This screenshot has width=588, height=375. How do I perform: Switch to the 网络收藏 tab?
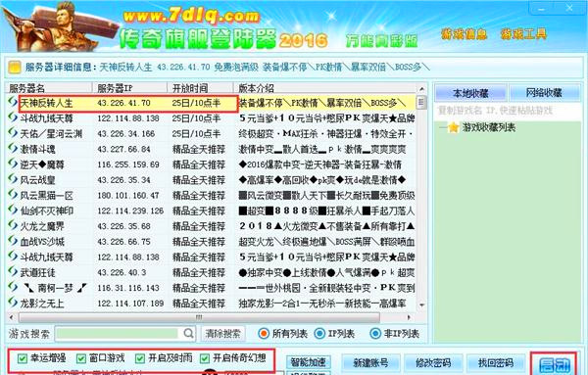(x=544, y=93)
